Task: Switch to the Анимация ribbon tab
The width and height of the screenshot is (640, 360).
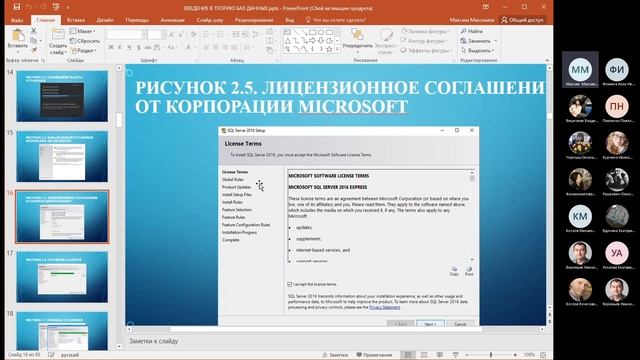Action: pos(173,20)
